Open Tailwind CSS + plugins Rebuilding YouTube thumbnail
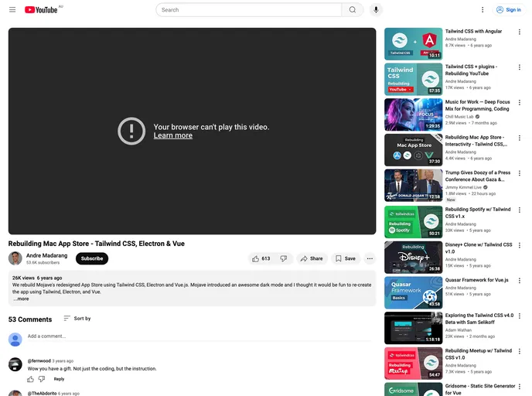Viewport: 532px width, 396px height. (x=413, y=80)
